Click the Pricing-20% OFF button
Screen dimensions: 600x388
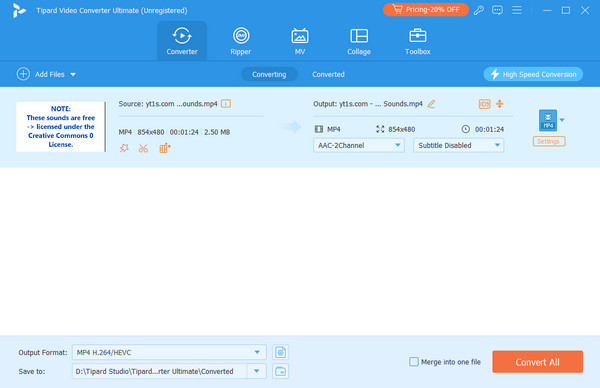(x=426, y=10)
